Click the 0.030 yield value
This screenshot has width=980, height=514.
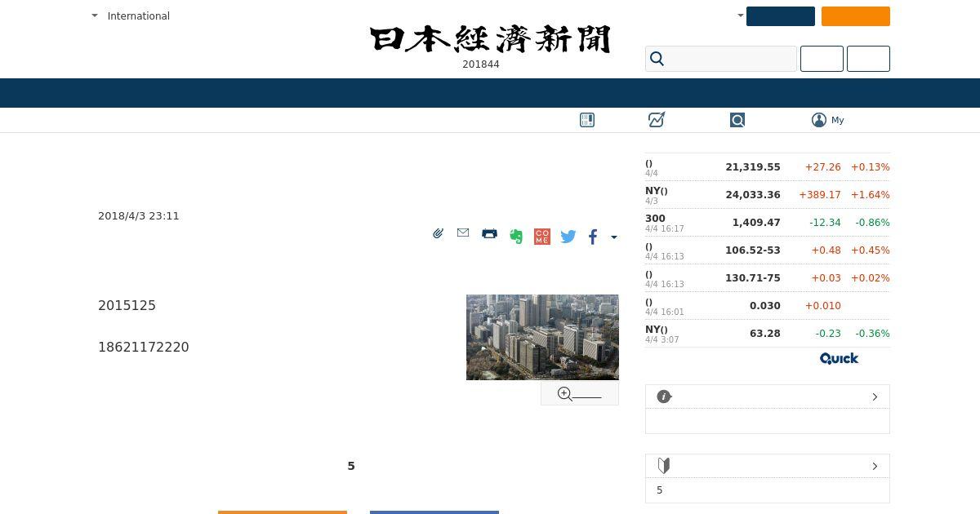[x=765, y=306]
